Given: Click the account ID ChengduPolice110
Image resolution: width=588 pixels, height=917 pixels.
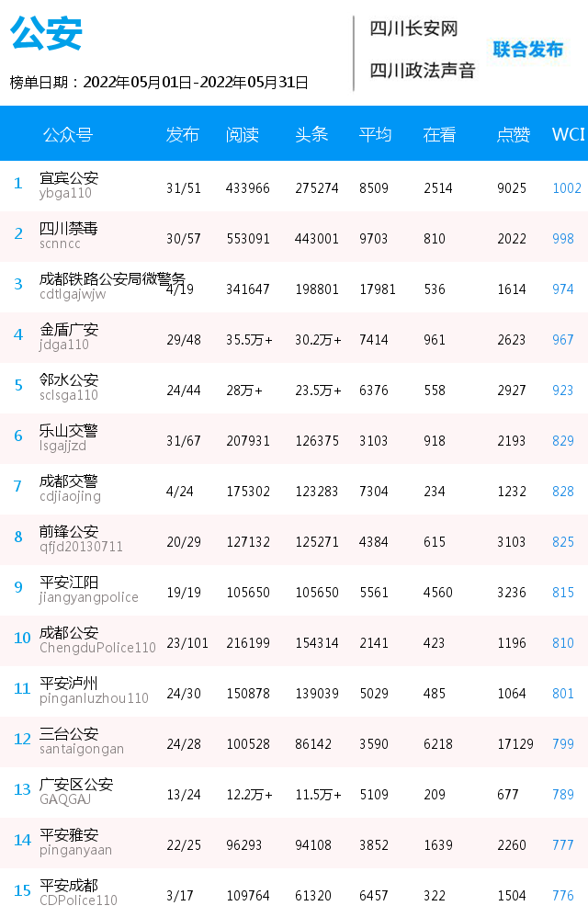Looking at the screenshot, I should 97,648.
